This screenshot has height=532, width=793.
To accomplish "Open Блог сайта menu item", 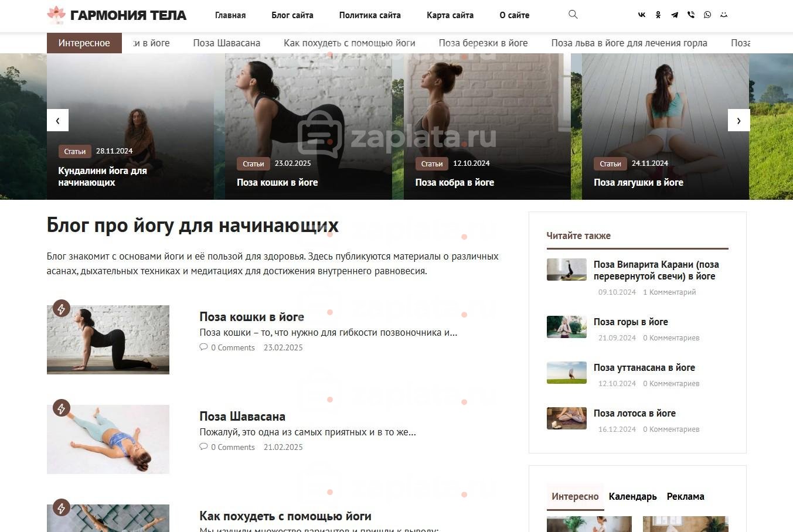I will pos(292,15).
